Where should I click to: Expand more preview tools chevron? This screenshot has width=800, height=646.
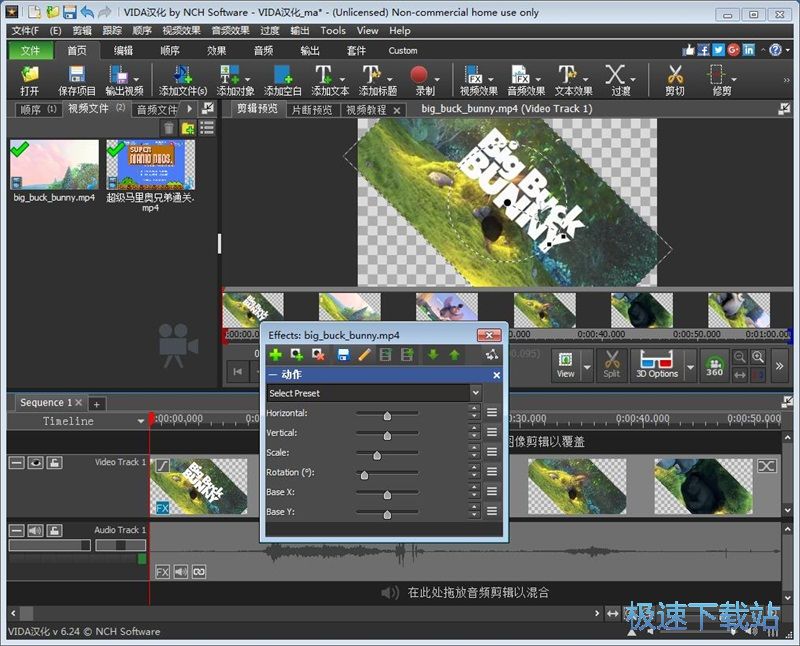click(779, 365)
